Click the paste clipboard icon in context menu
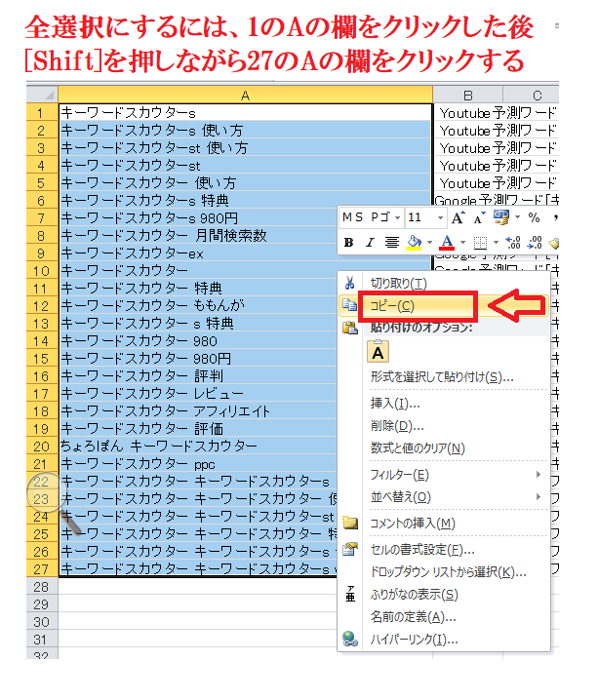598x700 pixels. tap(349, 328)
